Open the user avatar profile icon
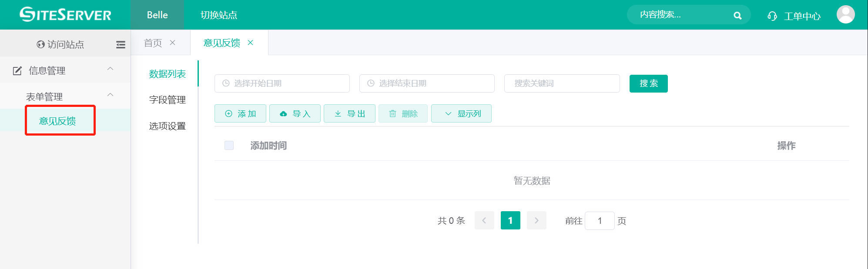Image resolution: width=868 pixels, height=269 pixels. [x=845, y=15]
